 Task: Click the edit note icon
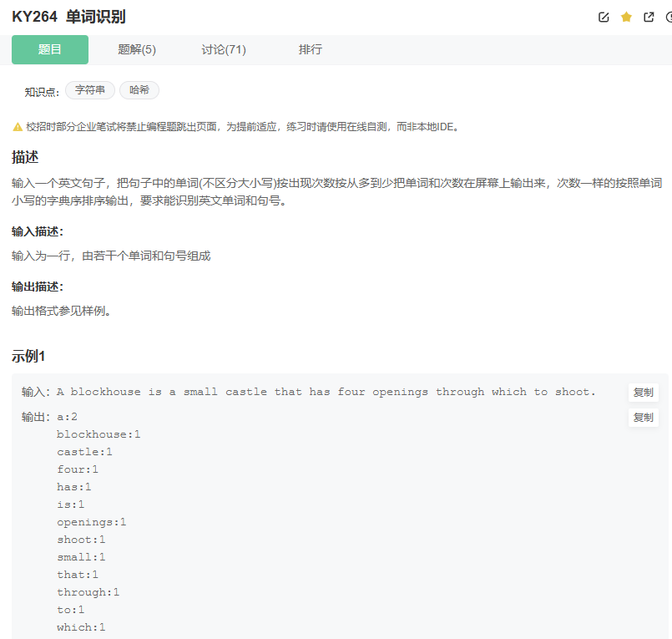coord(604,18)
